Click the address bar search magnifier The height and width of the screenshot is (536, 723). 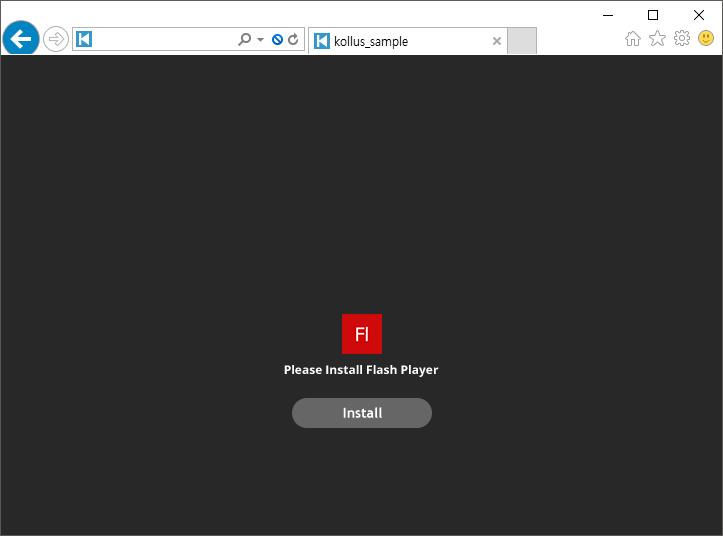(244, 39)
